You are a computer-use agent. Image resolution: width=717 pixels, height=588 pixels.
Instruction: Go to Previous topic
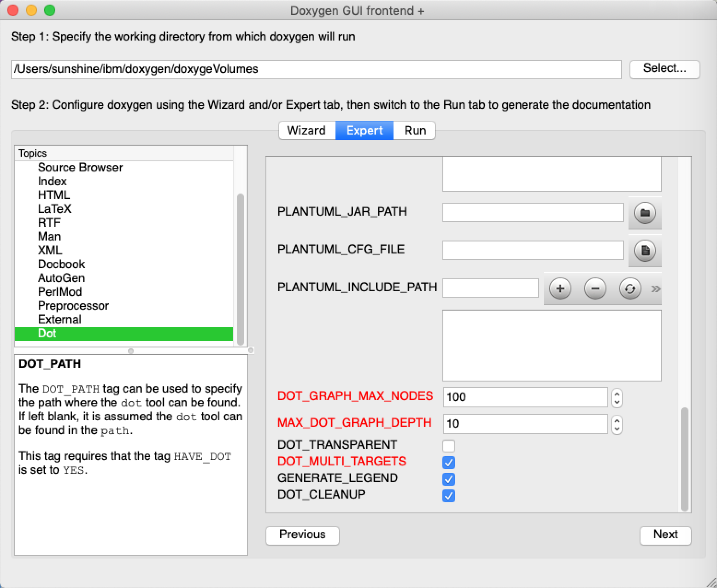[303, 535]
